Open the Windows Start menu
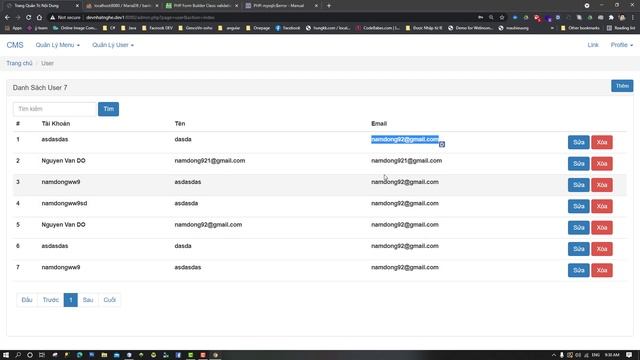 (6, 355)
